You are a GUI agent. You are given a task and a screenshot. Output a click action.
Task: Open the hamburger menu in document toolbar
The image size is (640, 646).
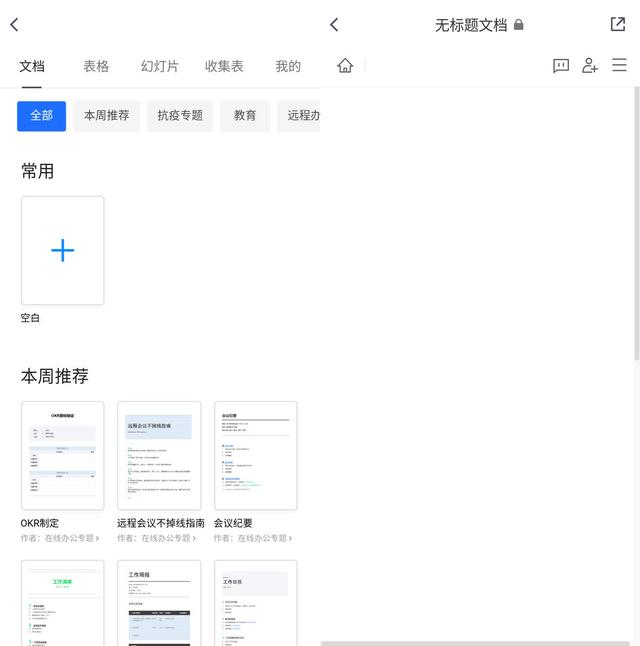click(x=619, y=65)
